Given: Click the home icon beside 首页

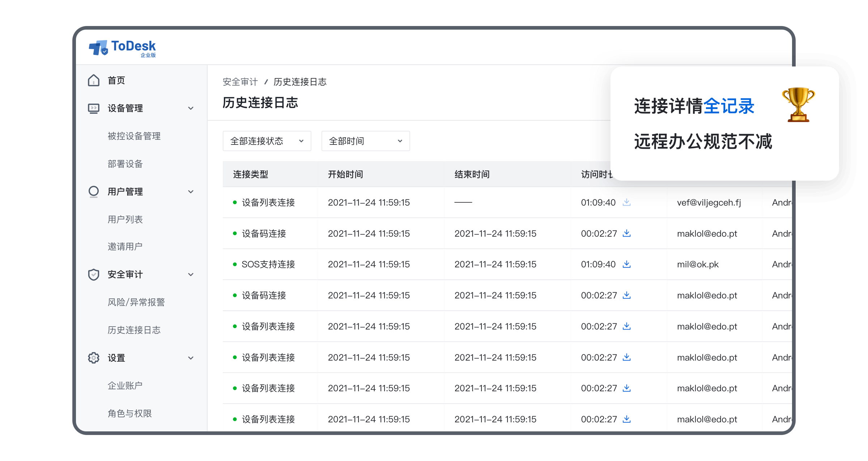Looking at the screenshot, I should [x=94, y=80].
